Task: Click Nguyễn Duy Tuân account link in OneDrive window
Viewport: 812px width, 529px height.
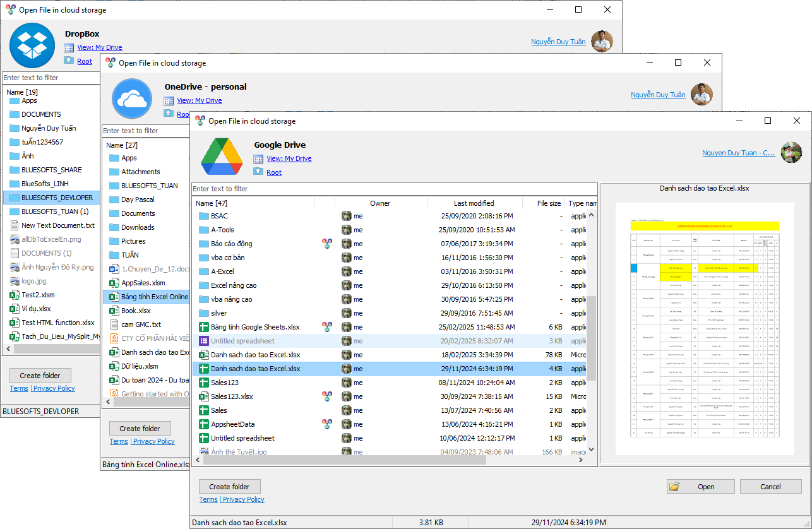Action: click(658, 95)
